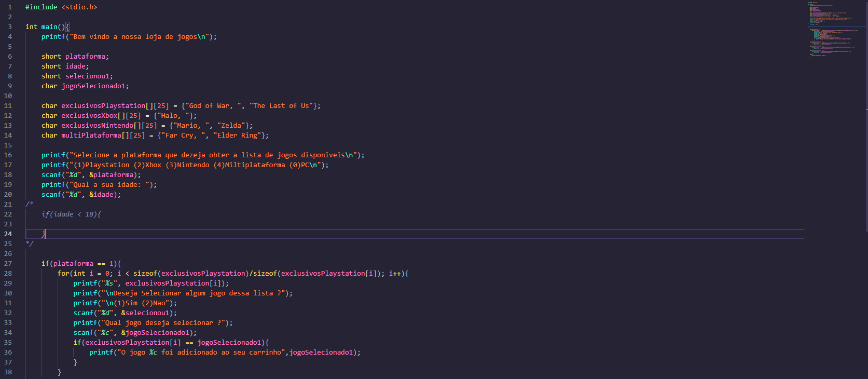Click the "Selecione a plataforma" prompt string

[213, 155]
